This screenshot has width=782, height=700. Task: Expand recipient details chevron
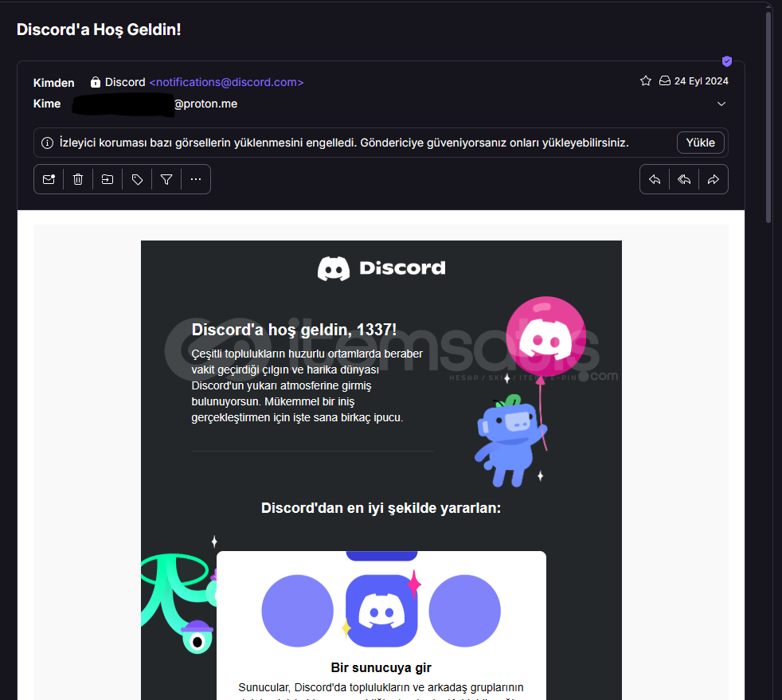(721, 104)
